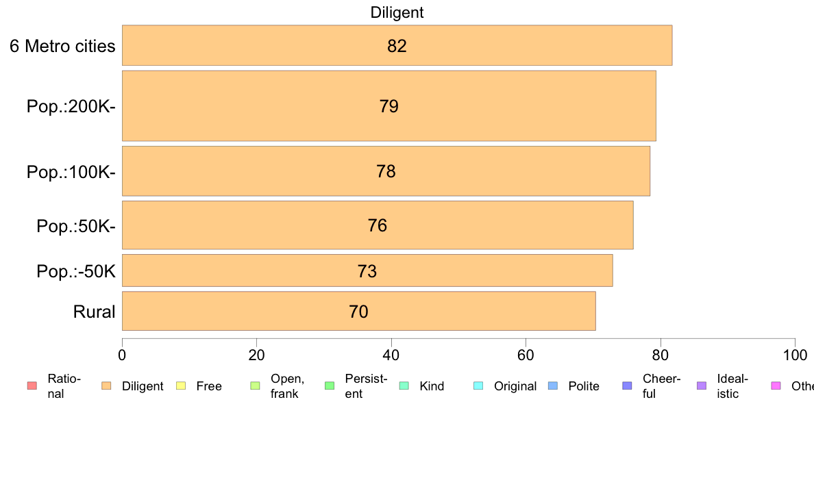Select the Persistent green legend swatch

point(330,386)
